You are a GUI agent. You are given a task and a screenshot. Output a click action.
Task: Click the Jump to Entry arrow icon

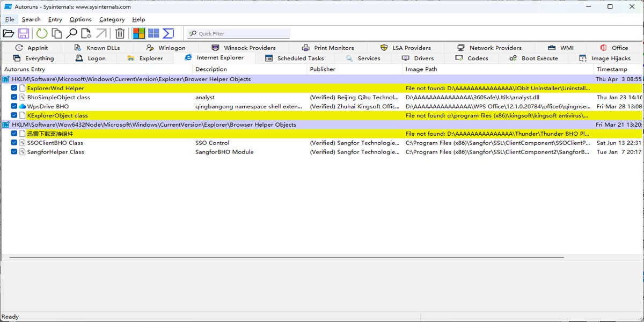[101, 33]
